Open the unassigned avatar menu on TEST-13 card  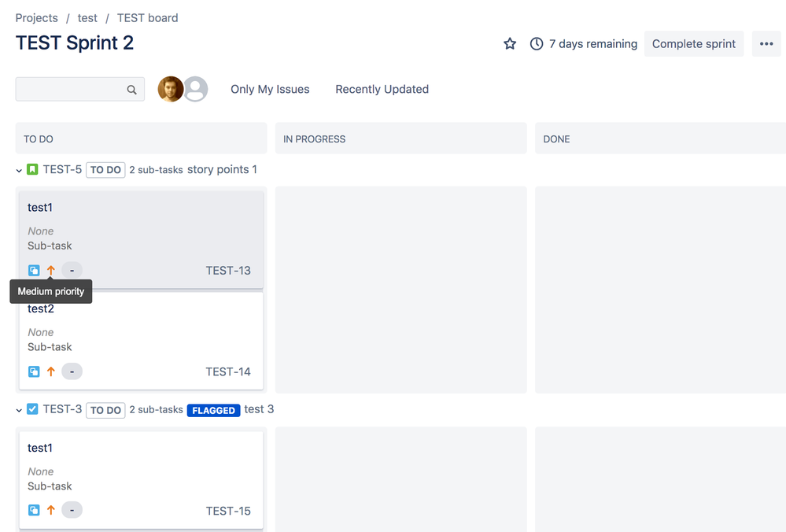click(x=72, y=270)
